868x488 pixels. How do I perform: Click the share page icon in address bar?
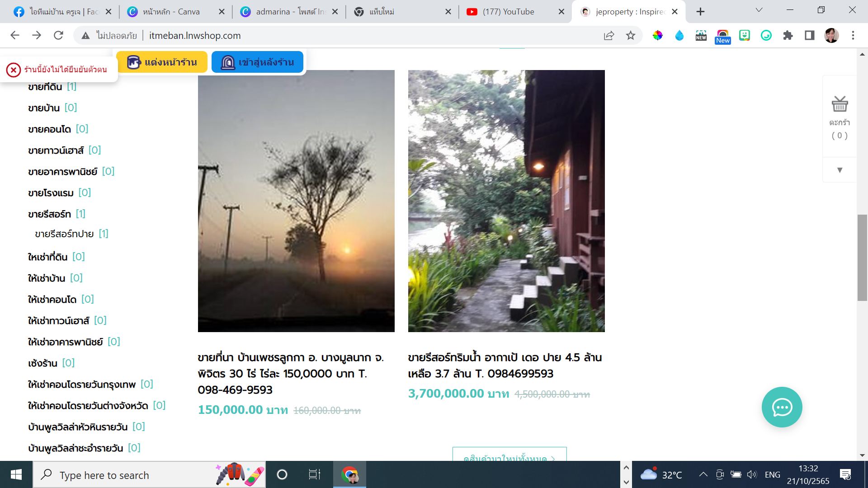click(609, 35)
